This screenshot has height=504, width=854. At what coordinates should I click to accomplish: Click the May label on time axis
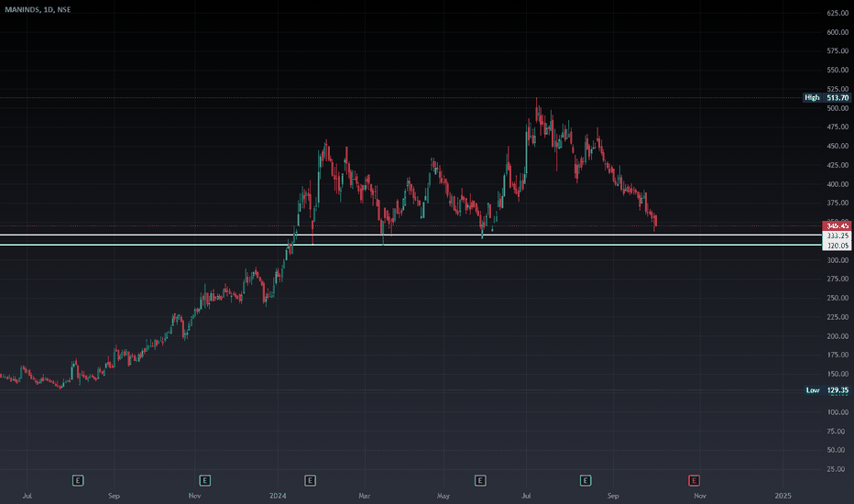click(443, 495)
